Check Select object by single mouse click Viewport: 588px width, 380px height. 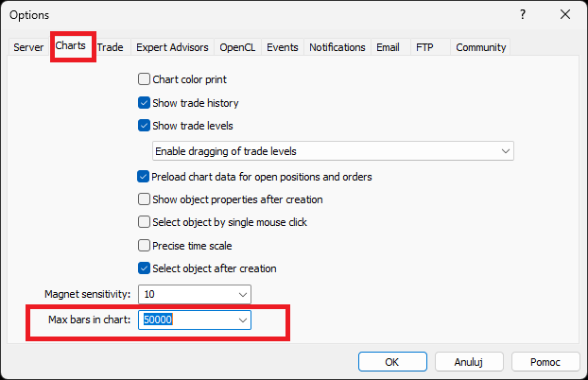click(145, 222)
